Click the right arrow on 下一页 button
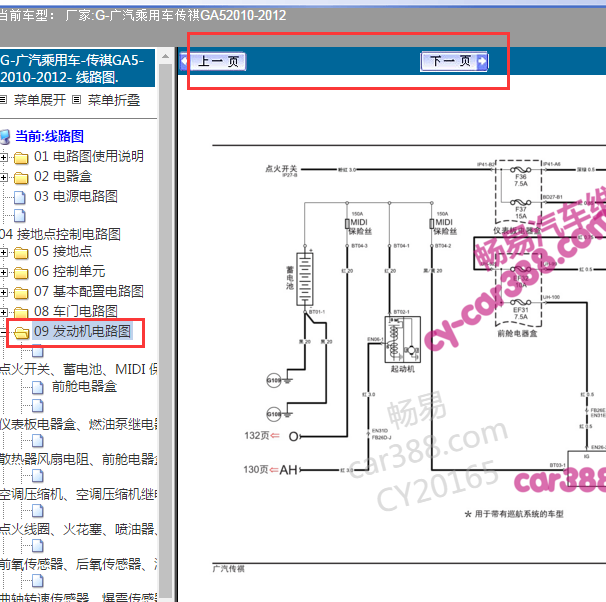Screen dimensions: 606x602 click(482, 61)
